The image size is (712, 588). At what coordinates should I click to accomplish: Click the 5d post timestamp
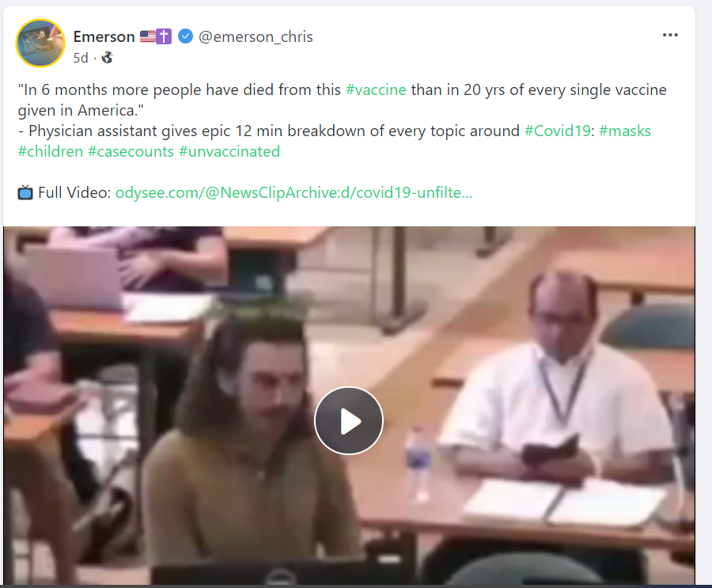[81, 58]
